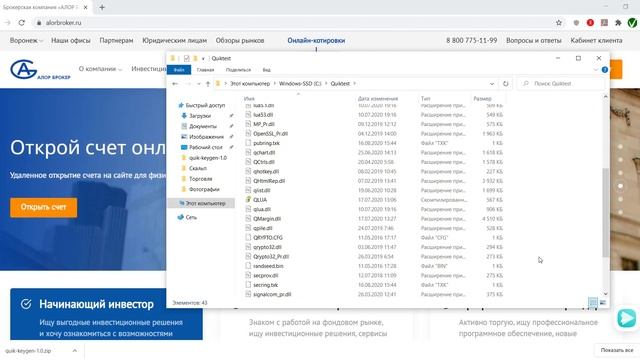
Task: Open Изображения in the navigation pane
Action: click(206, 137)
